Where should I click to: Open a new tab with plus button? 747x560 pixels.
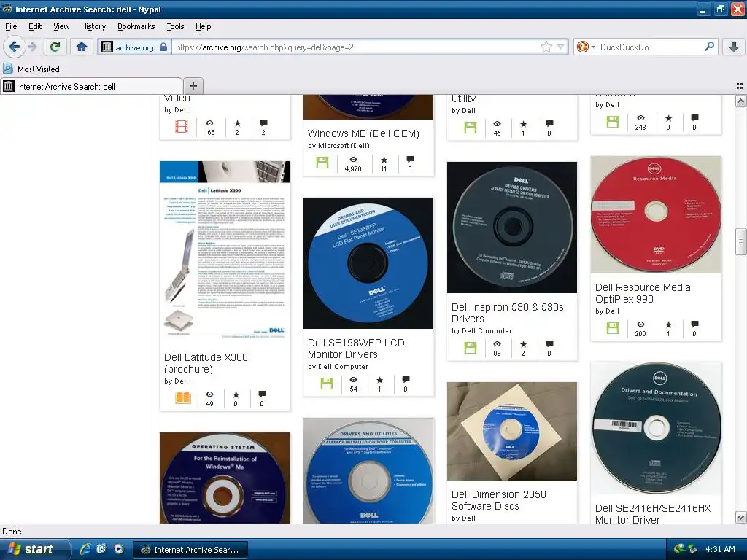click(x=193, y=86)
